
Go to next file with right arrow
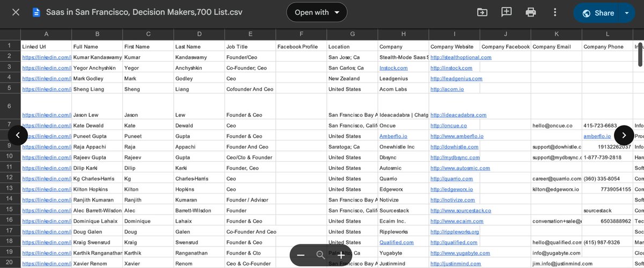pos(624,135)
